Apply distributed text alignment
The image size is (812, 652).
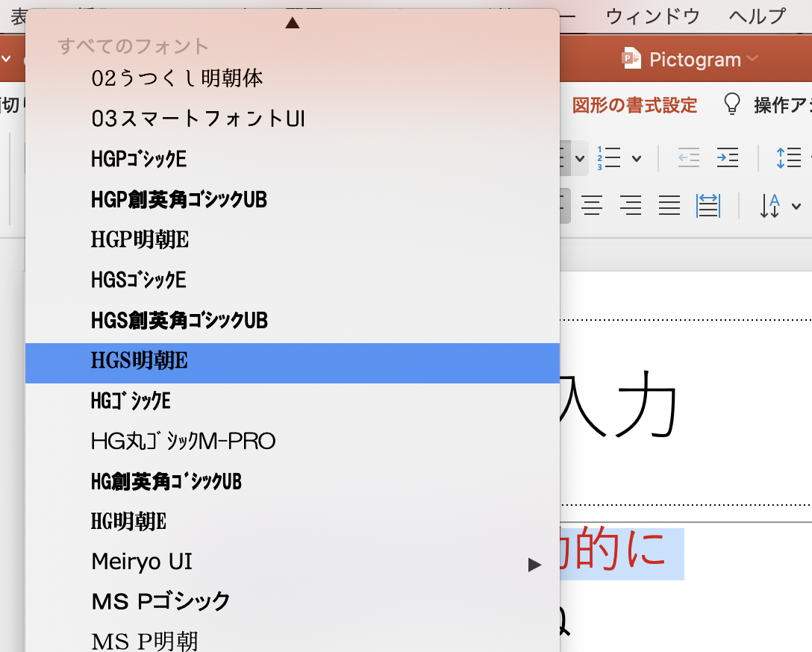708,205
